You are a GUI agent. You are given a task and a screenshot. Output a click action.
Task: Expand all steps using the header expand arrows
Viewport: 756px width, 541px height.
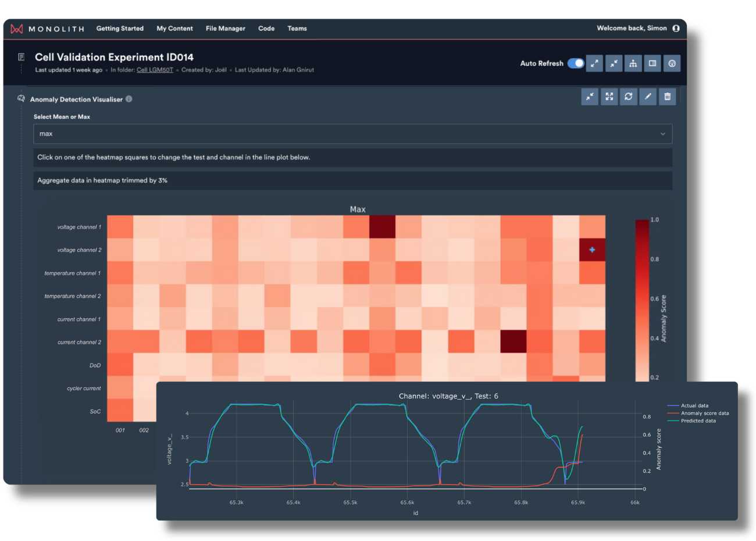[594, 63]
